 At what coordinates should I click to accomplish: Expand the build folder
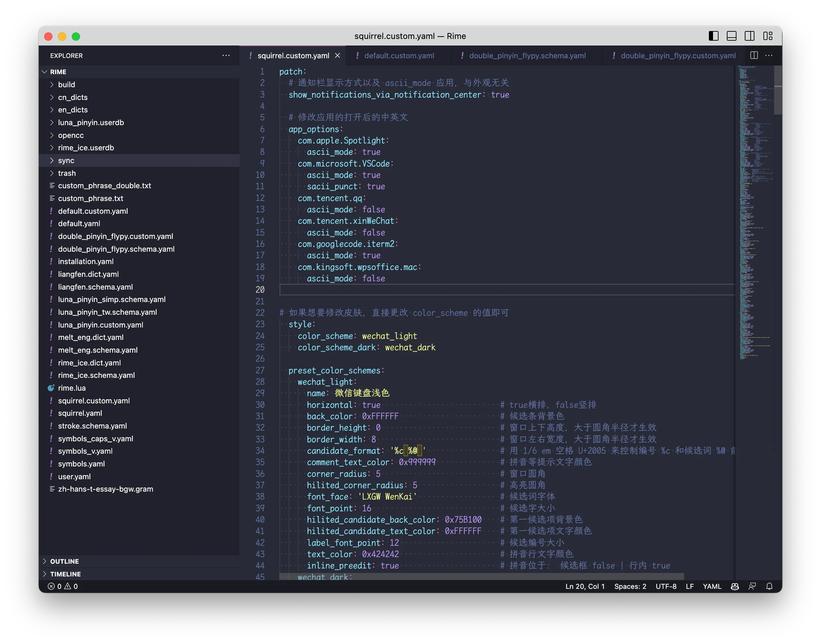pos(139,84)
